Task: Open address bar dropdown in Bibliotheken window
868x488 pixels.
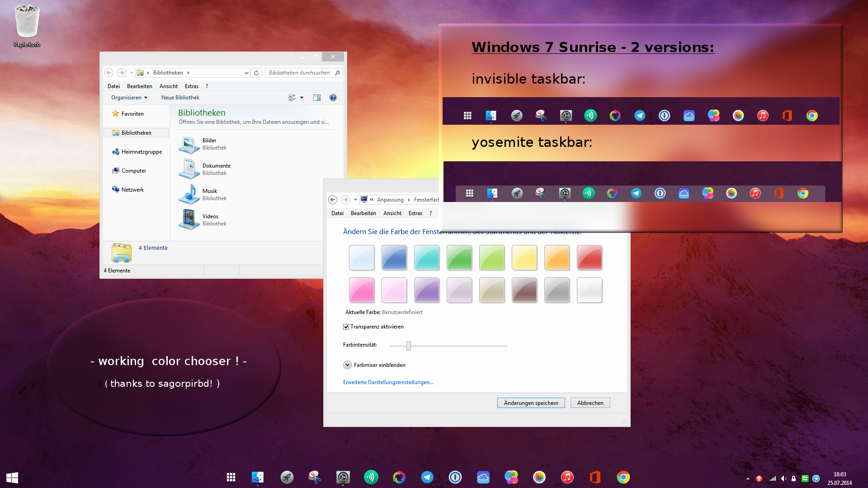Action: pos(246,73)
